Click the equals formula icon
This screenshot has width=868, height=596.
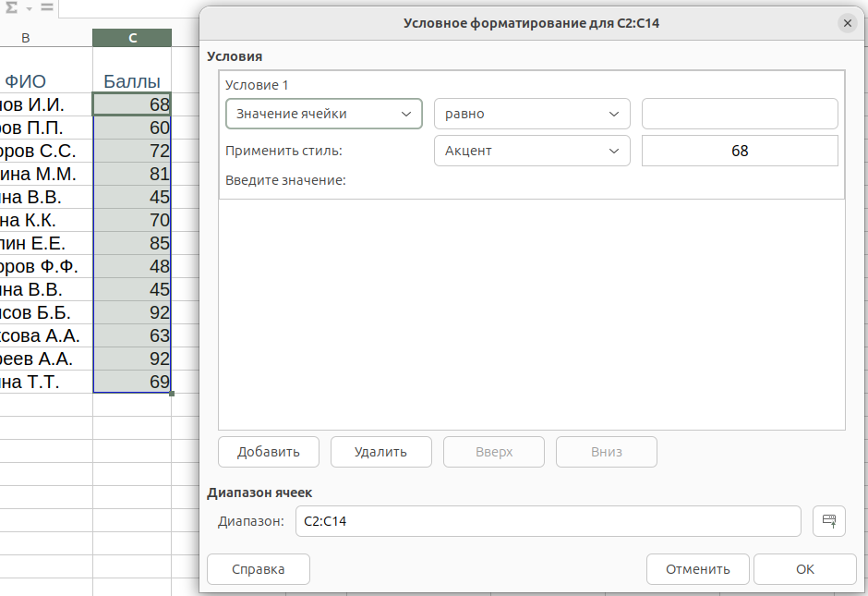click(x=46, y=7)
